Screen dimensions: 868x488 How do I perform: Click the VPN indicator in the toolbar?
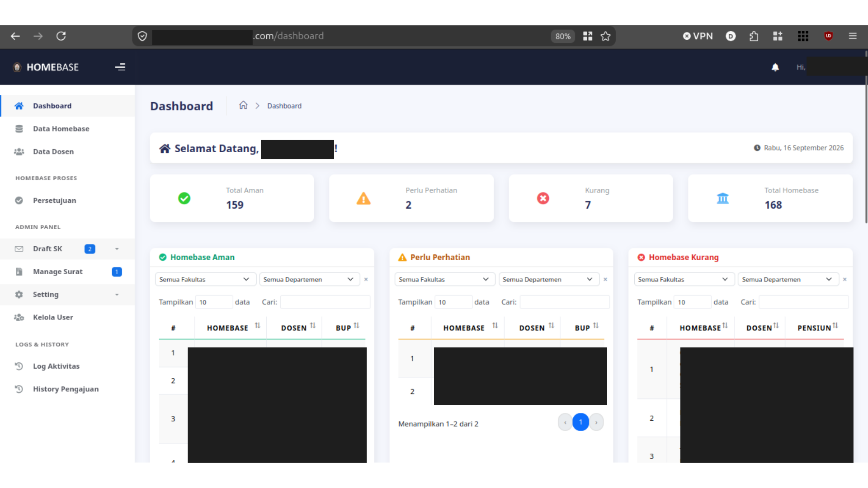698,36
